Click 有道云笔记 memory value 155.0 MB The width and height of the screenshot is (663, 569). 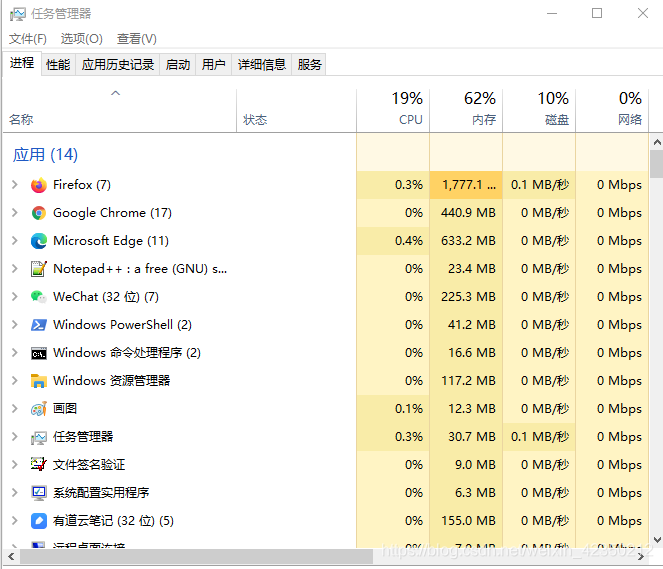pyautogui.click(x=468, y=520)
